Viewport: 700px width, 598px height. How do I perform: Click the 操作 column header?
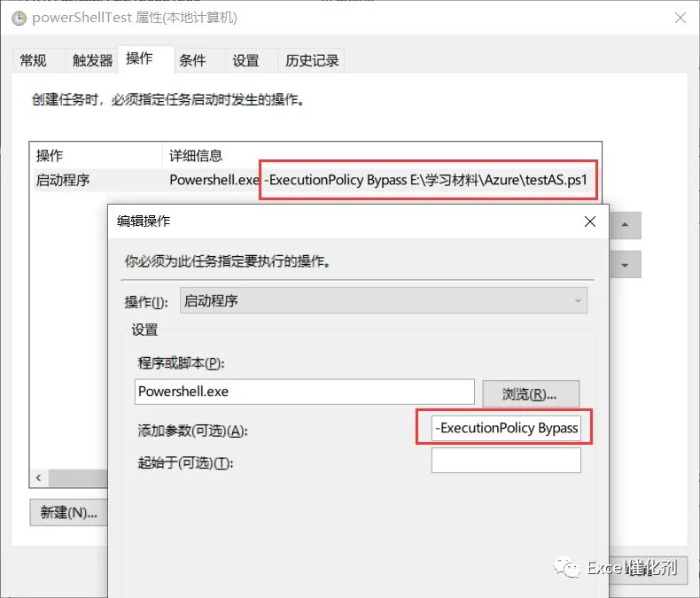click(x=96, y=155)
